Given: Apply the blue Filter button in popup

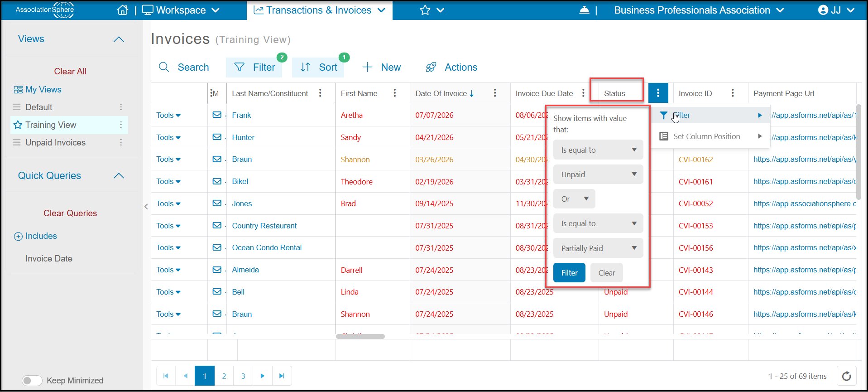Looking at the screenshot, I should 569,273.
